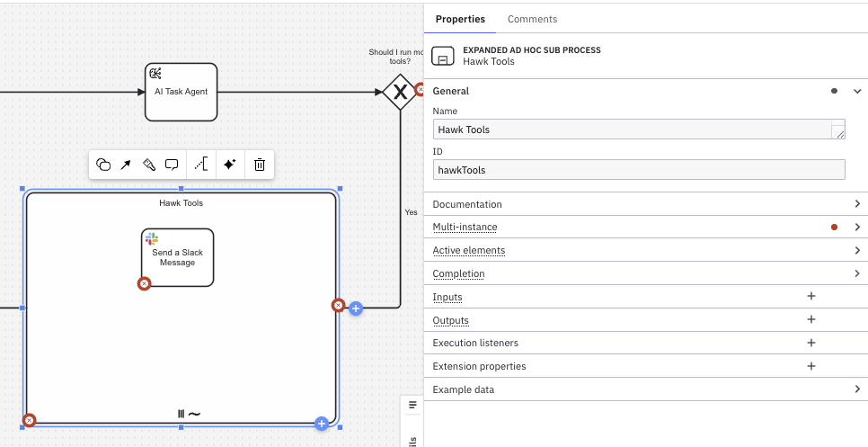This screenshot has width=868, height=447.
Task: Switch to the Comments tab
Action: 532,19
